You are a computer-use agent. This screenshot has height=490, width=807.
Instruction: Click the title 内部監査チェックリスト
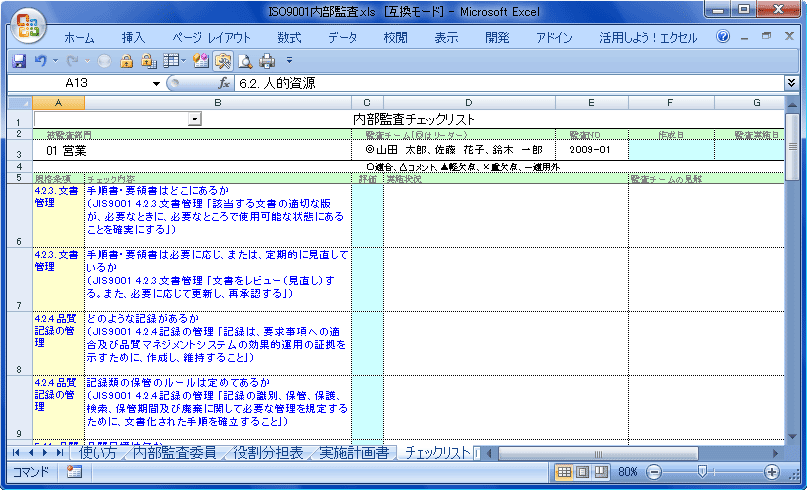(414, 119)
